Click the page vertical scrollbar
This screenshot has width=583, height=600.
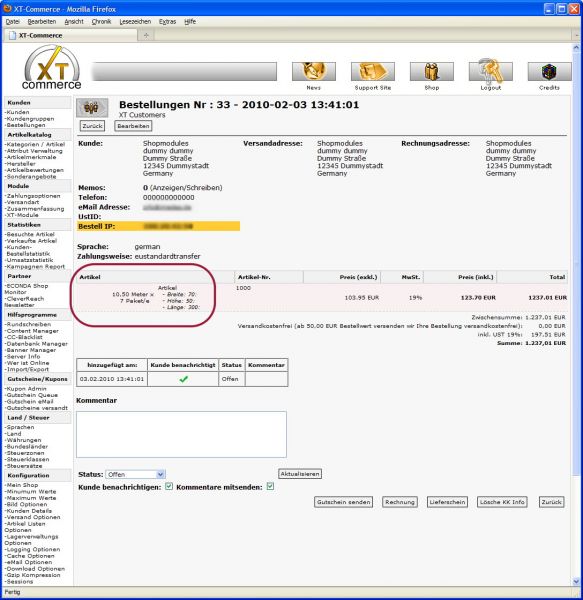pyautogui.click(x=576, y=264)
